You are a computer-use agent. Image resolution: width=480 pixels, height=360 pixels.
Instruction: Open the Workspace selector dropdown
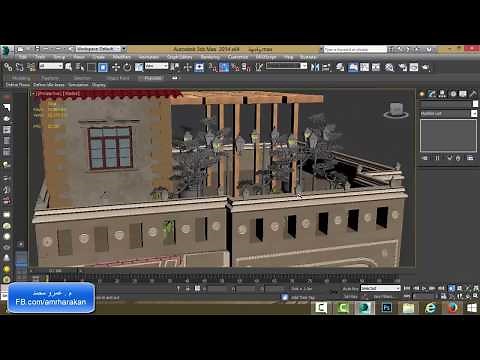pos(99,49)
